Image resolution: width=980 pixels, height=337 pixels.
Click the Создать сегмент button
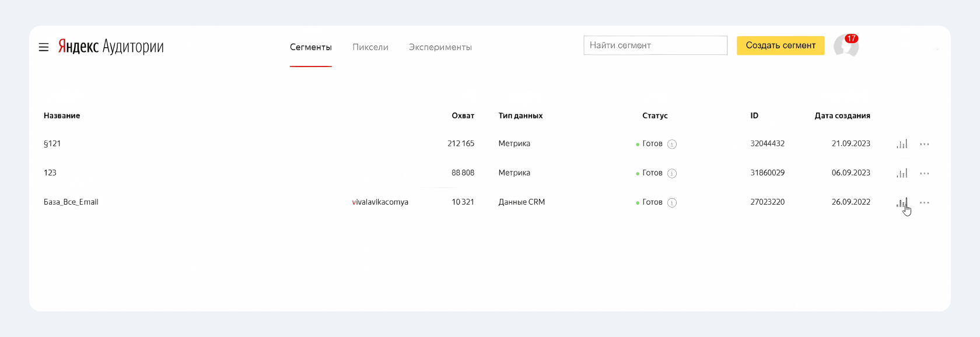(780, 45)
